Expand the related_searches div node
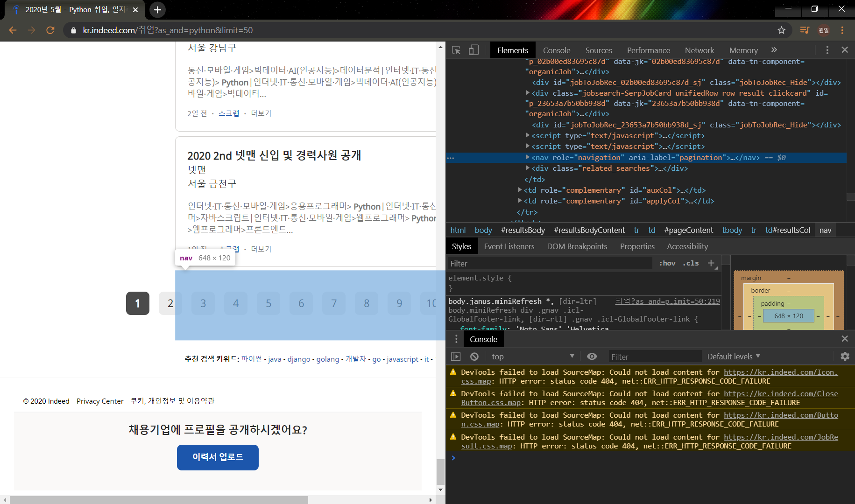This screenshot has width=855, height=504. (x=528, y=168)
